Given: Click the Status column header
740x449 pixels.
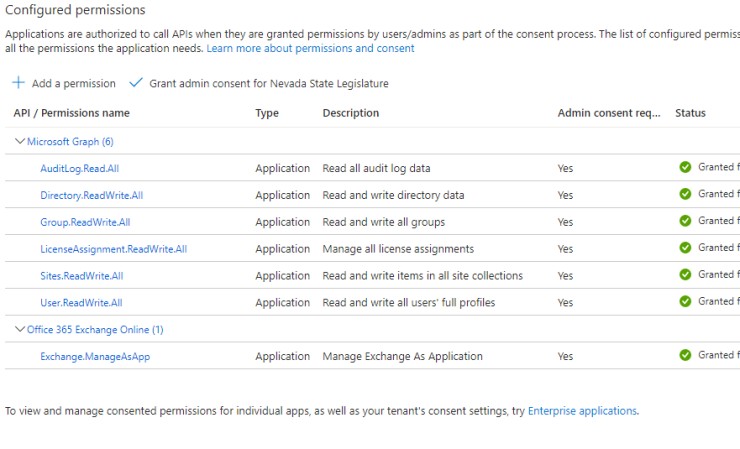Looking at the screenshot, I should tap(690, 113).
